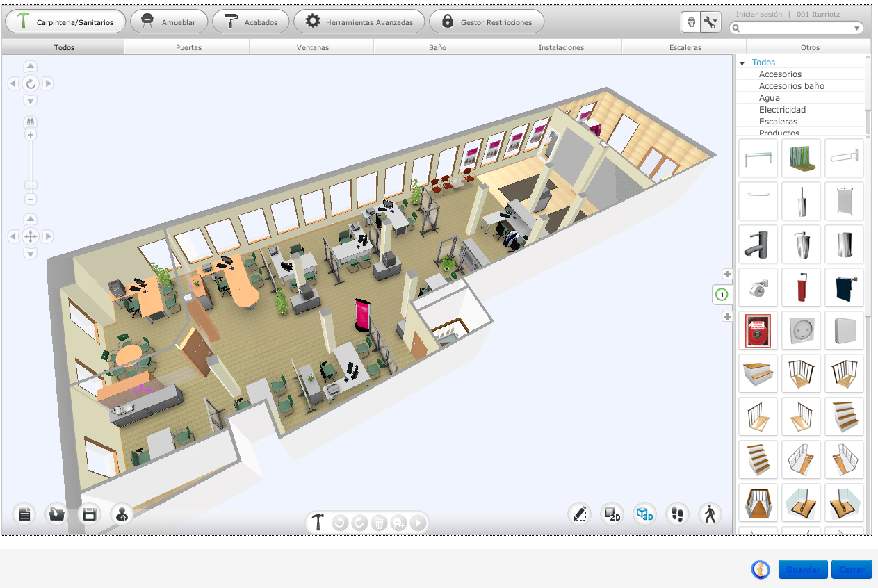The image size is (878, 588).
Task: Switch to 2D view
Action: tap(612, 514)
